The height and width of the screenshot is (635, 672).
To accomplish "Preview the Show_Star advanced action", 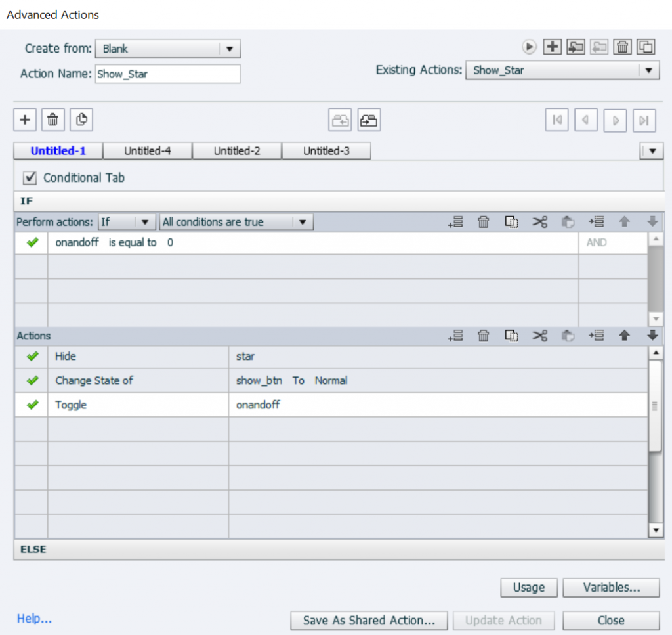I will 529,47.
